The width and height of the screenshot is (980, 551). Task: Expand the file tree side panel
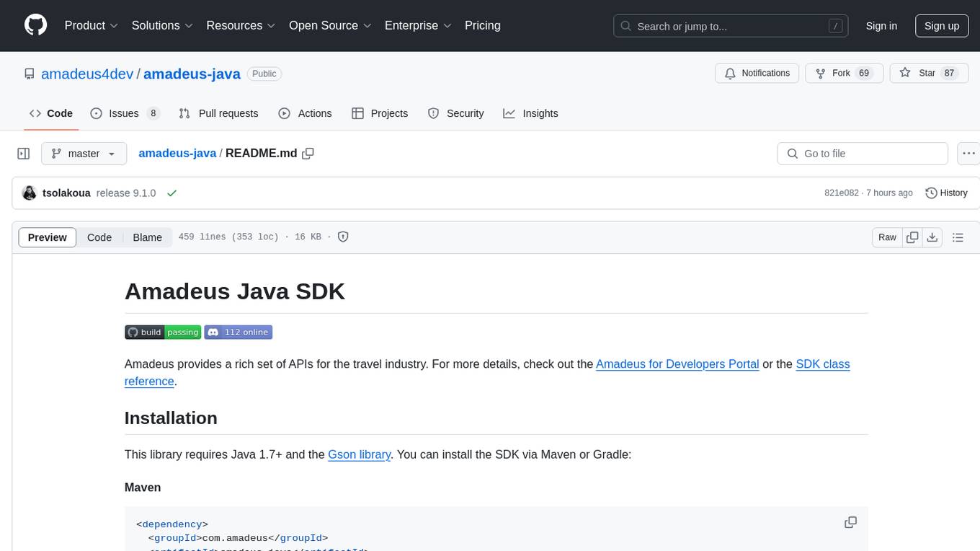click(23, 154)
